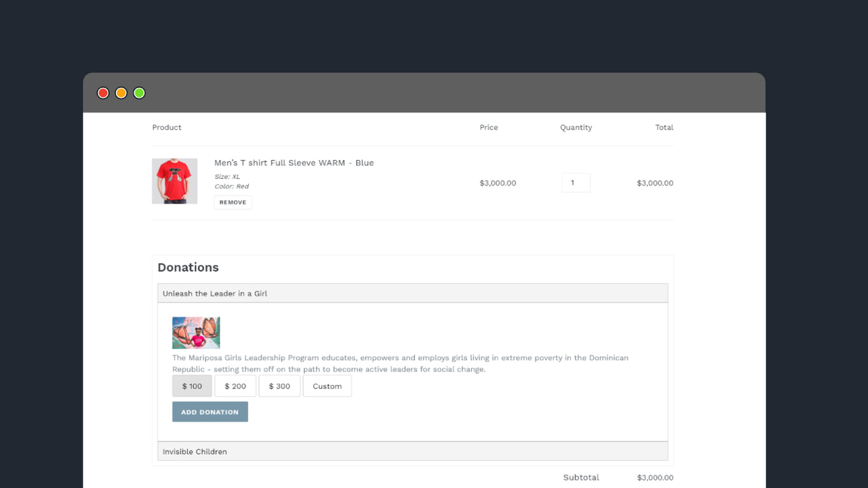Viewport: 868px width, 488px height.
Task: Click the Product column header
Action: 166,127
